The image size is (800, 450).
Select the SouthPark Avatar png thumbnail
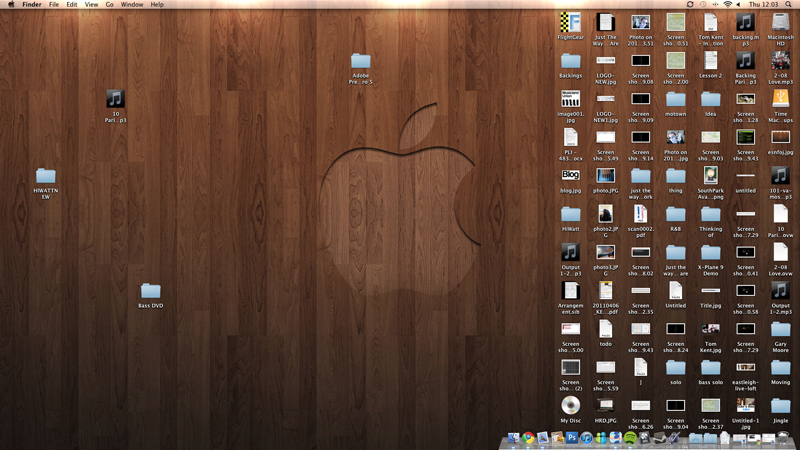point(711,176)
